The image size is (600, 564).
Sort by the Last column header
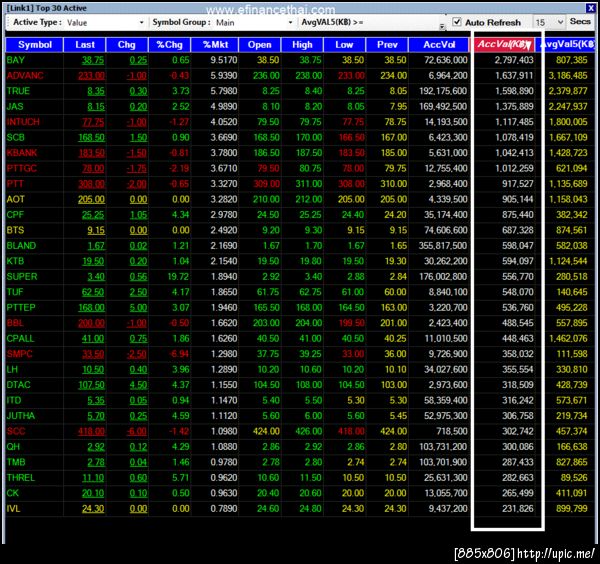(x=85, y=45)
